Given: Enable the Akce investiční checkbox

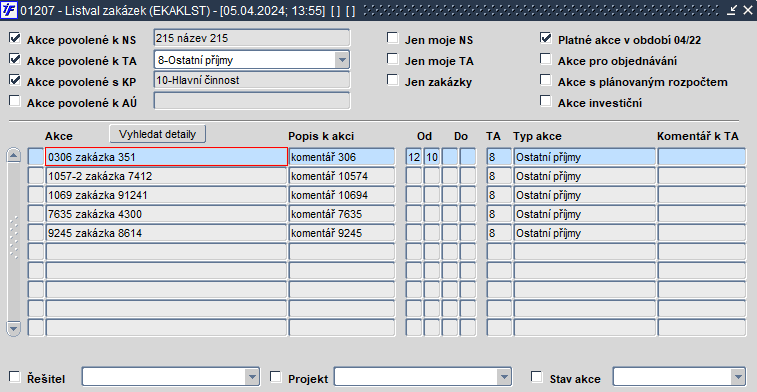Looking at the screenshot, I should (x=546, y=101).
